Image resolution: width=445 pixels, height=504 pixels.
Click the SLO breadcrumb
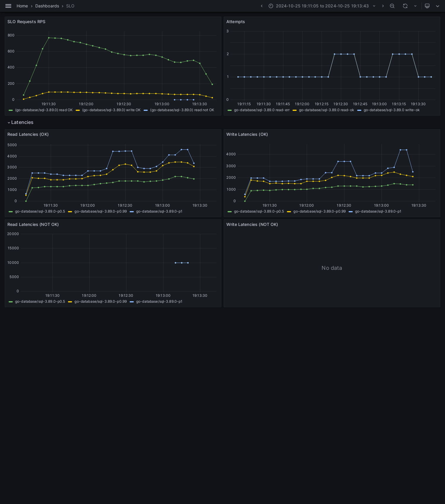click(x=70, y=6)
